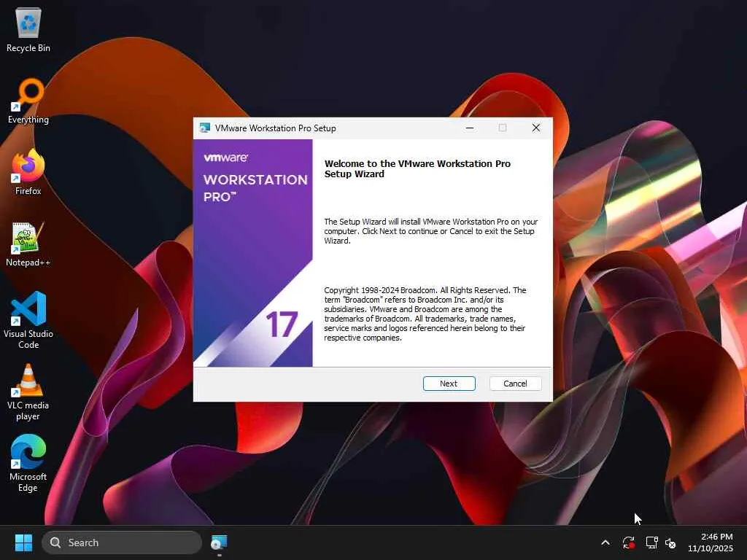Click the Copyright 1998-2024 Broadcom paragraph
Image resolution: width=747 pixels, height=560 pixels.
425,314
